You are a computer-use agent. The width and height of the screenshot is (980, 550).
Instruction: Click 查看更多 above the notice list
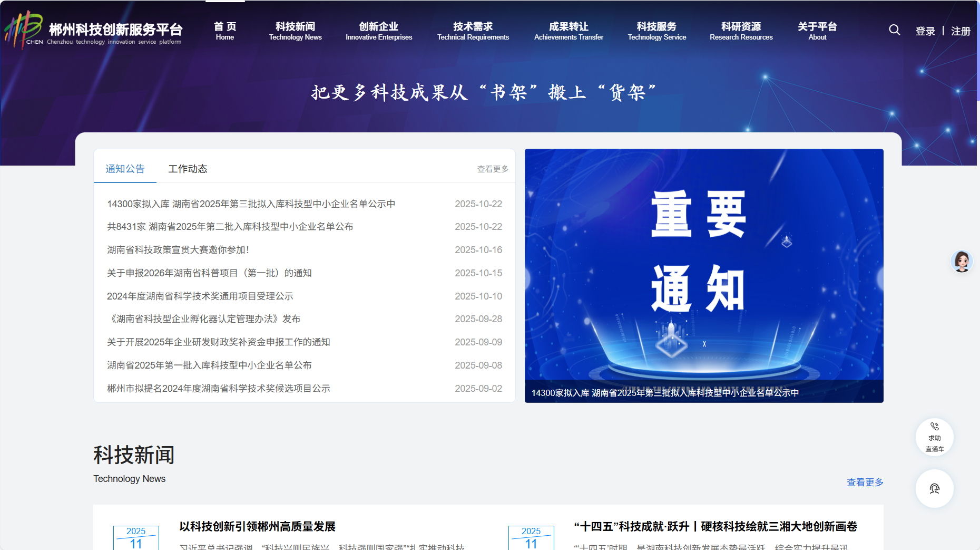tap(492, 169)
